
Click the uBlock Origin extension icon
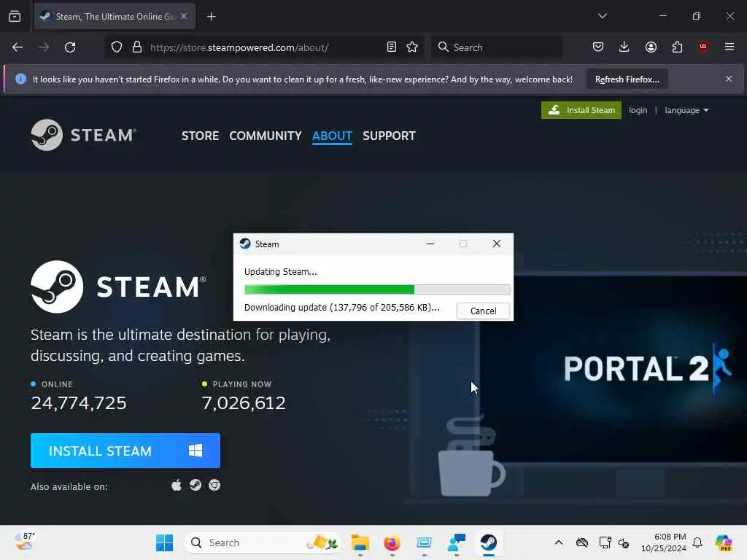(x=703, y=47)
